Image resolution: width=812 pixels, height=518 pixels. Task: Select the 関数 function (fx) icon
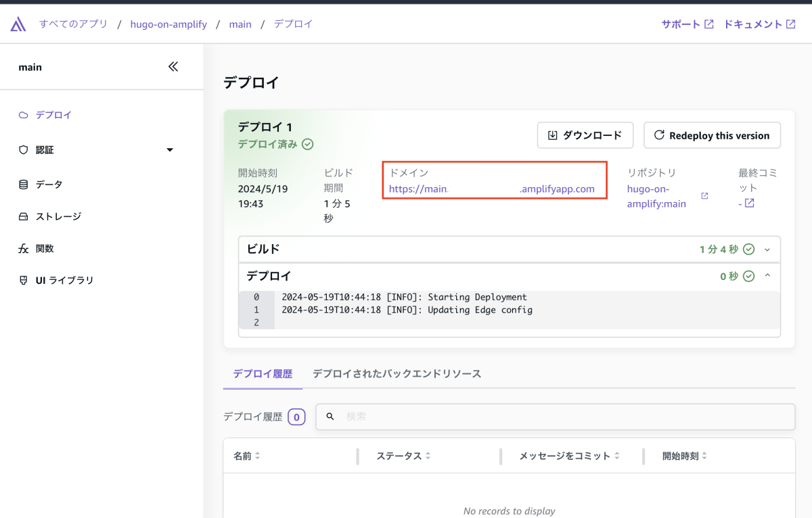point(24,248)
